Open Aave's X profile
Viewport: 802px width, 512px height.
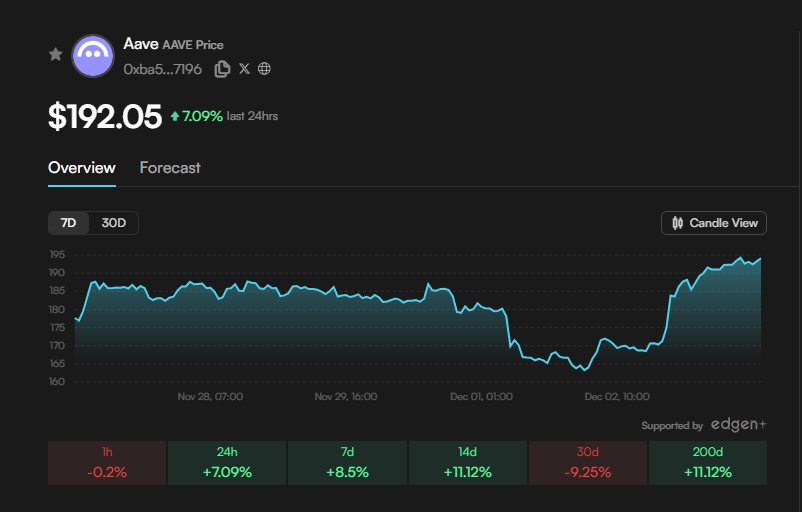(x=244, y=69)
